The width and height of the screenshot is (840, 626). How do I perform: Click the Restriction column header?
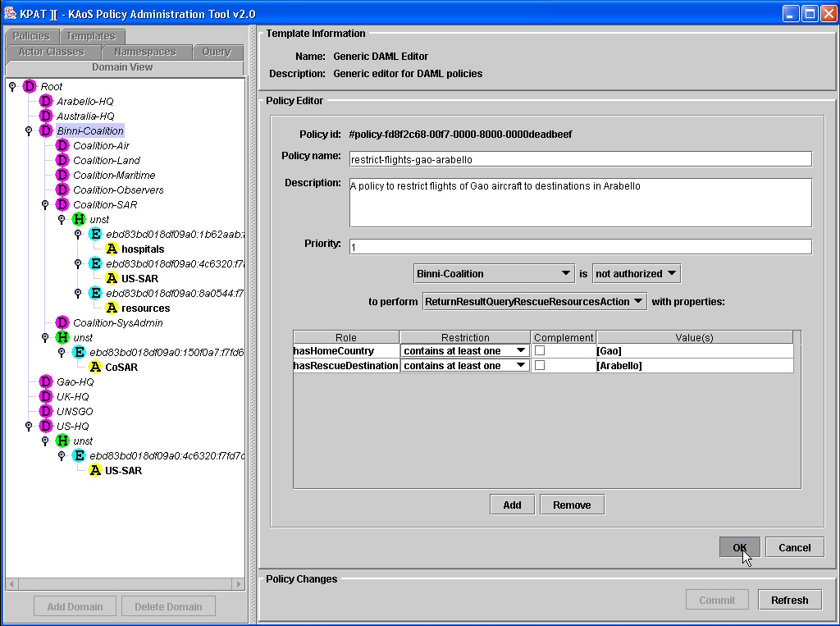click(x=465, y=337)
